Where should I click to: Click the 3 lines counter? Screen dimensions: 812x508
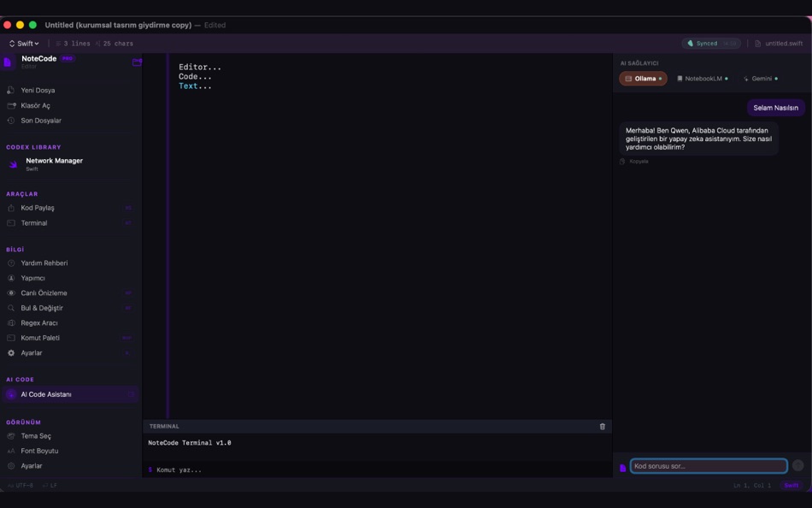pyautogui.click(x=73, y=44)
